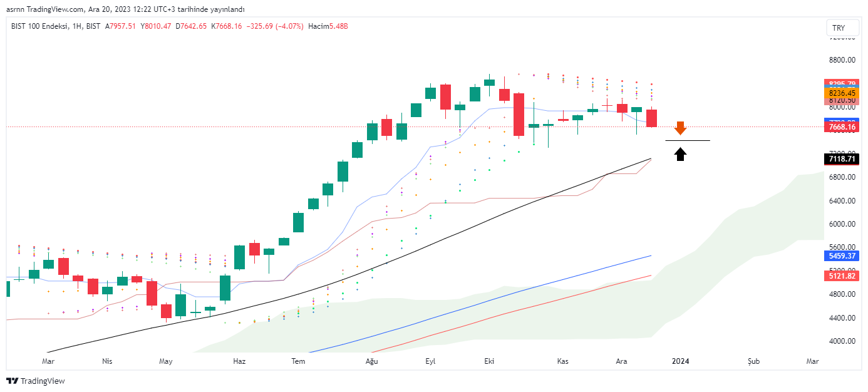Click the Ara month label
868x392 pixels.
click(622, 361)
